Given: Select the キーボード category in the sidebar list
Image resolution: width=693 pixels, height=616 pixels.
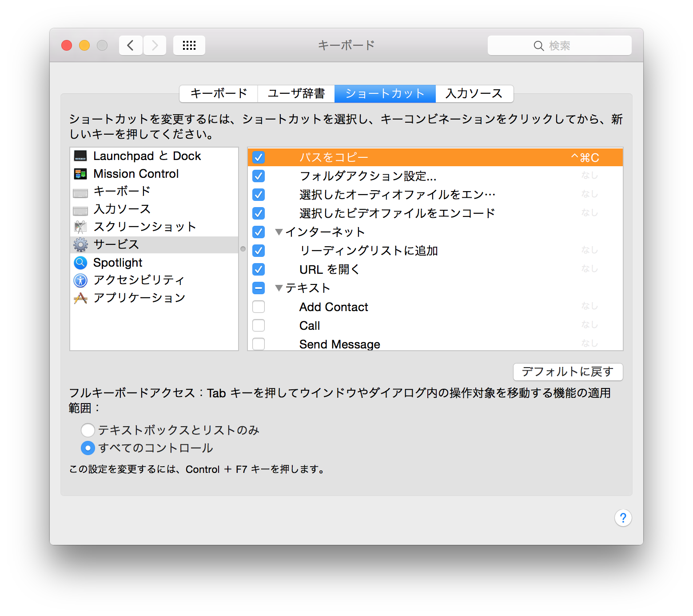Looking at the screenshot, I should pyautogui.click(x=121, y=192).
